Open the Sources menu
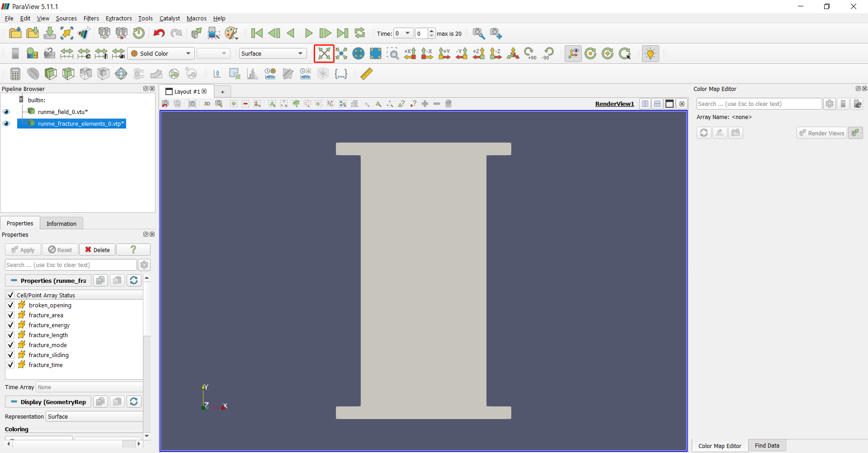This screenshot has width=868, height=453. point(66,18)
